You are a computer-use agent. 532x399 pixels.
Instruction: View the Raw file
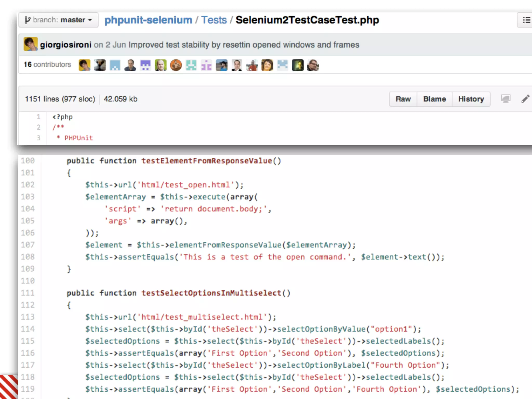(403, 99)
